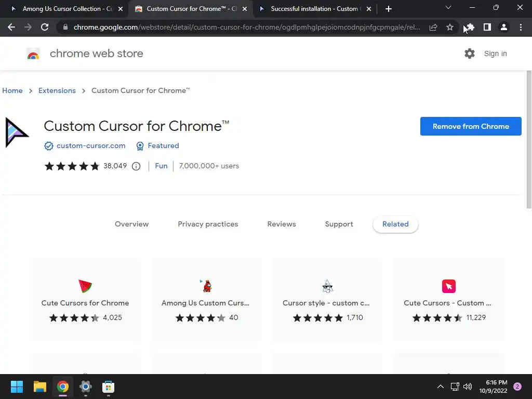
Task: Click the forward navigation arrow
Action: click(28, 27)
